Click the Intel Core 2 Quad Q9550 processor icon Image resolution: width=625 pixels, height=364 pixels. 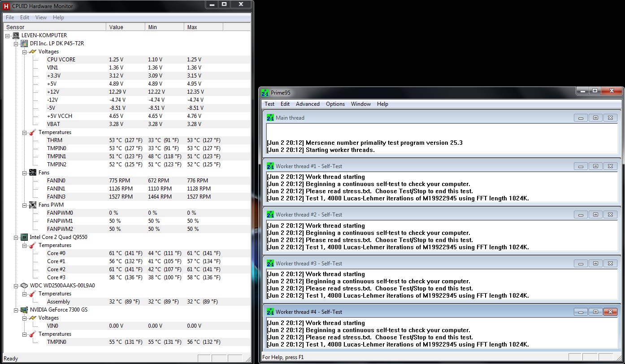[24, 237]
